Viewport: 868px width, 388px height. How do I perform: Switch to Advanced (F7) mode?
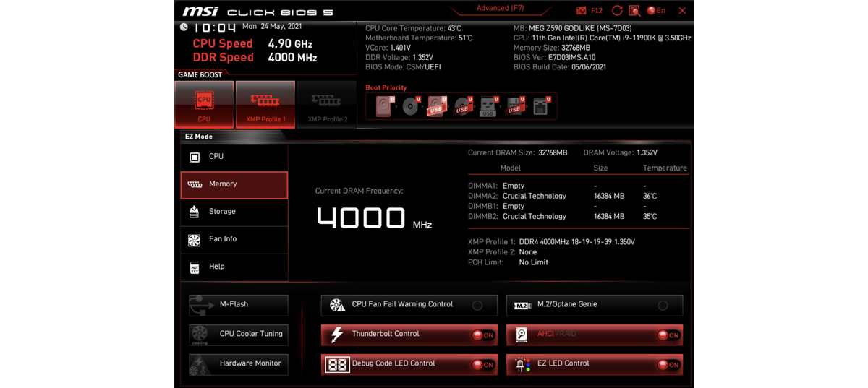pos(500,9)
